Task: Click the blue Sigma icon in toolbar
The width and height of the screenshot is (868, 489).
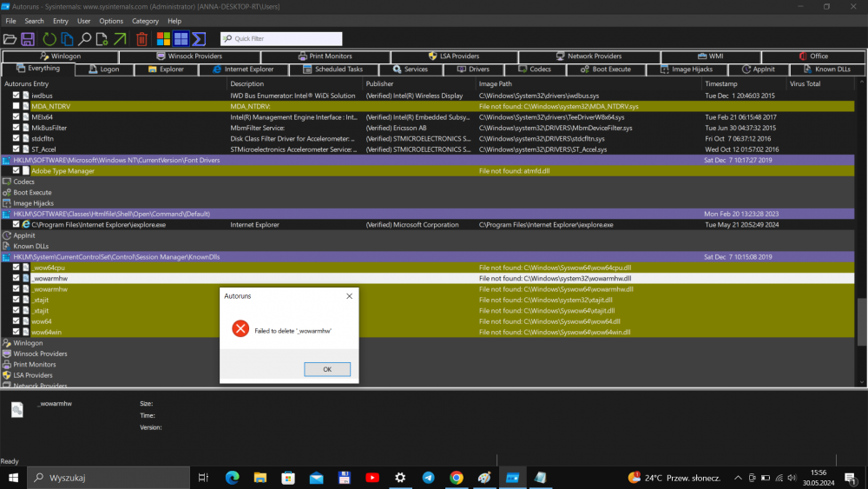Action: pos(199,39)
